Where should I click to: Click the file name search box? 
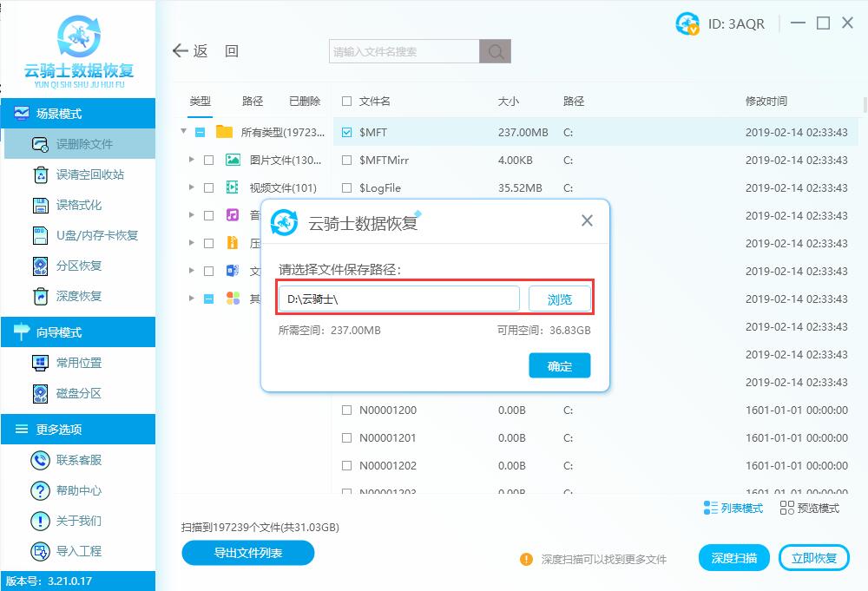(404, 51)
